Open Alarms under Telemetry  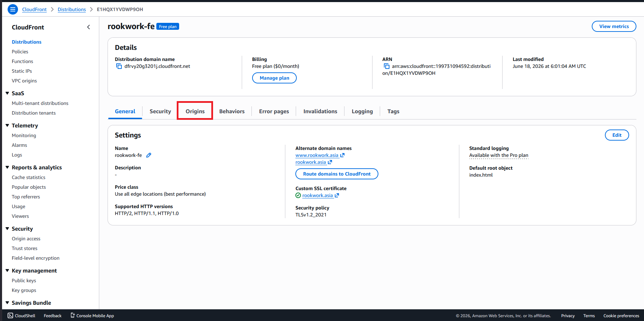coord(19,145)
